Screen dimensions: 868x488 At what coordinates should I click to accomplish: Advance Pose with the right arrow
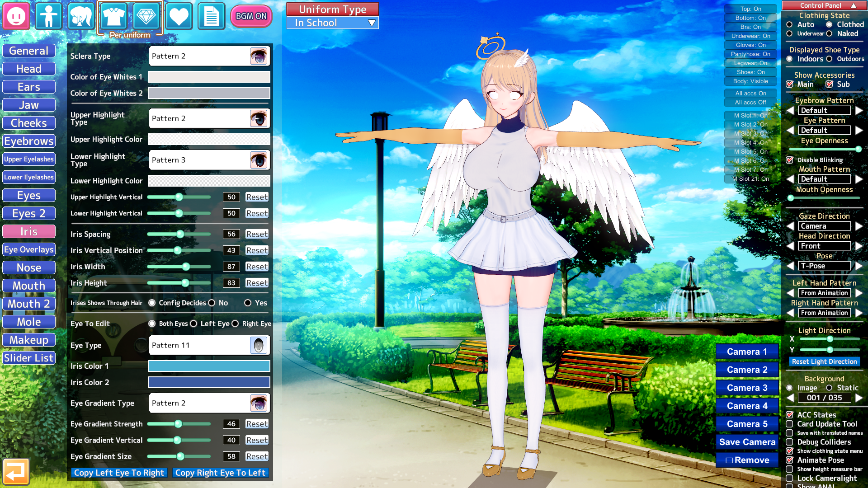(x=859, y=266)
